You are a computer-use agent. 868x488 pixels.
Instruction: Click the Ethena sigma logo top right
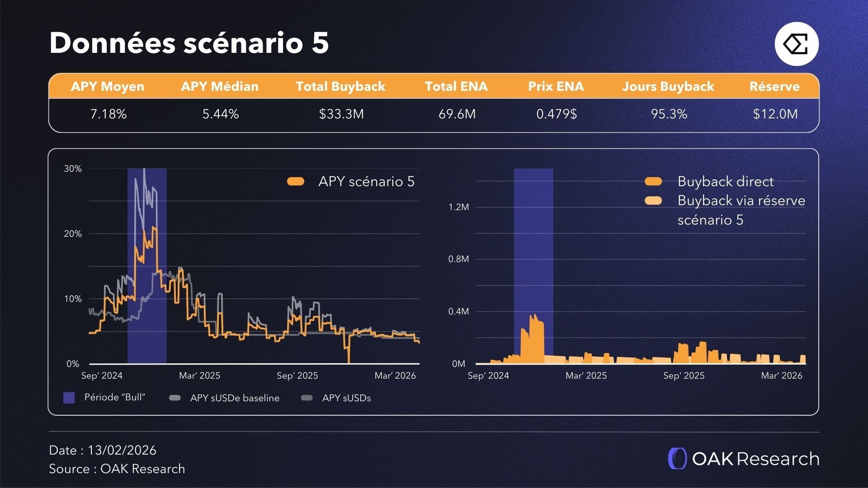(796, 43)
